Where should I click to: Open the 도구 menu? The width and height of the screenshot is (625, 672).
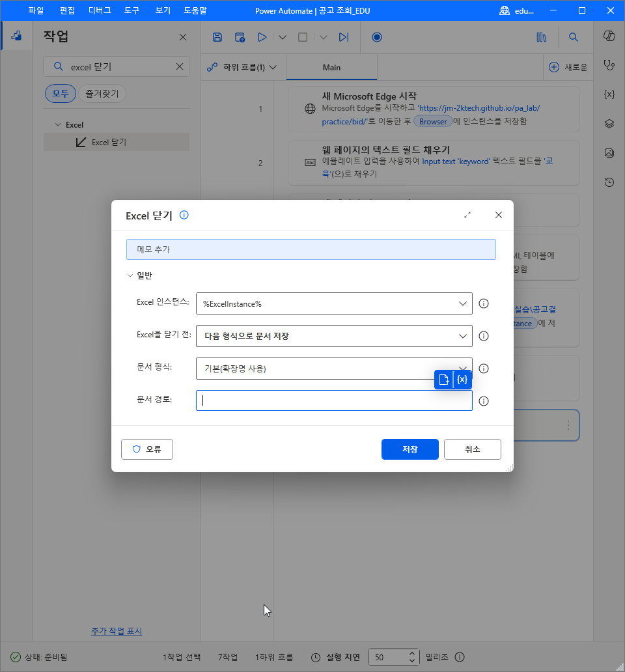click(132, 10)
